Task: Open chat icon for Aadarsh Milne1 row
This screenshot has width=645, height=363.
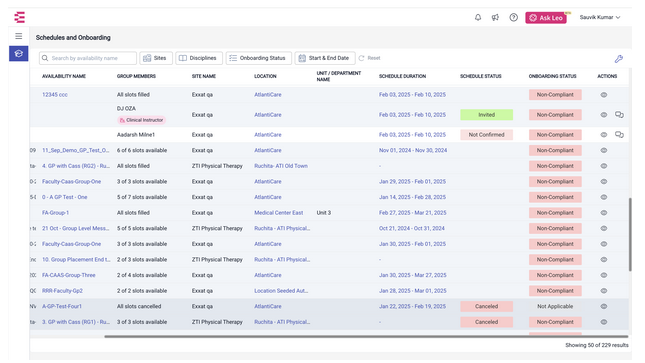Action: [x=619, y=135]
